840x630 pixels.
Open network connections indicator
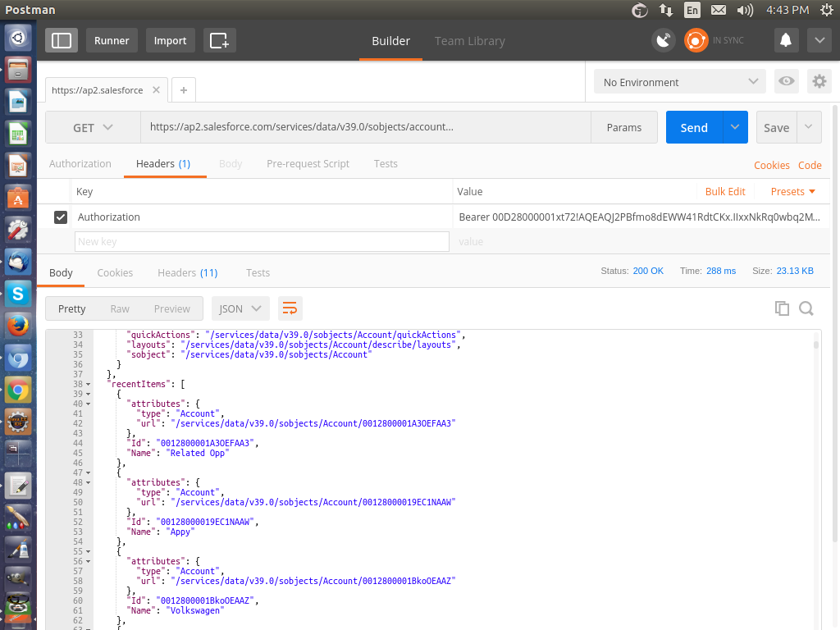666,10
